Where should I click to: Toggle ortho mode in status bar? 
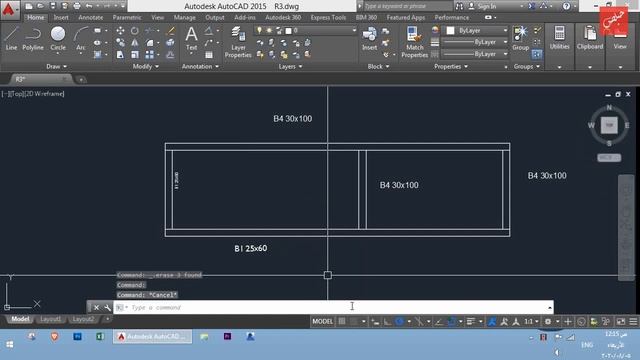point(387,322)
